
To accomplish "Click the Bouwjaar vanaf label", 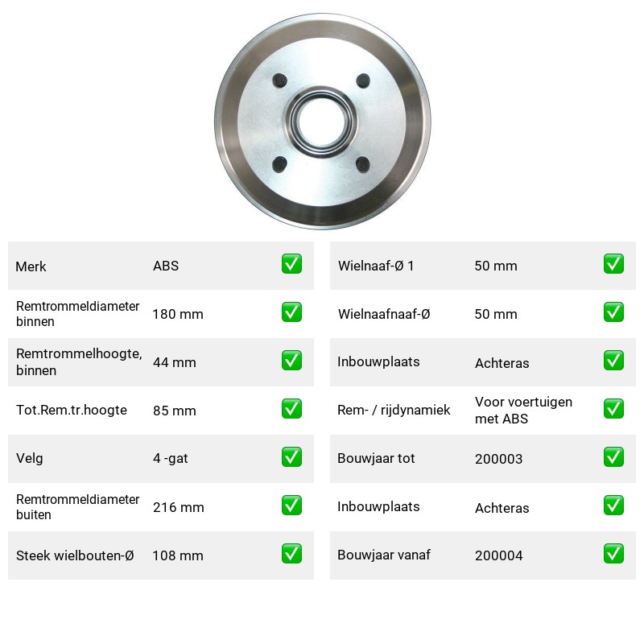I will (384, 555).
